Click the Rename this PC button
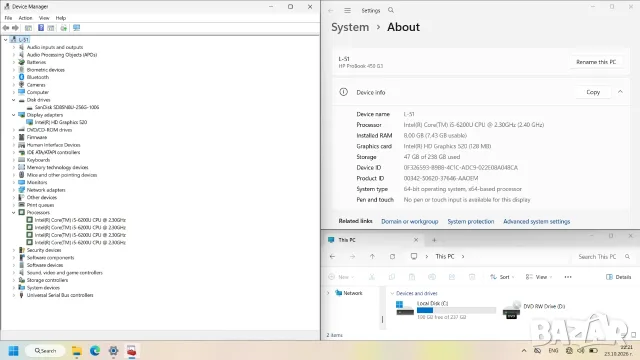 click(596, 62)
